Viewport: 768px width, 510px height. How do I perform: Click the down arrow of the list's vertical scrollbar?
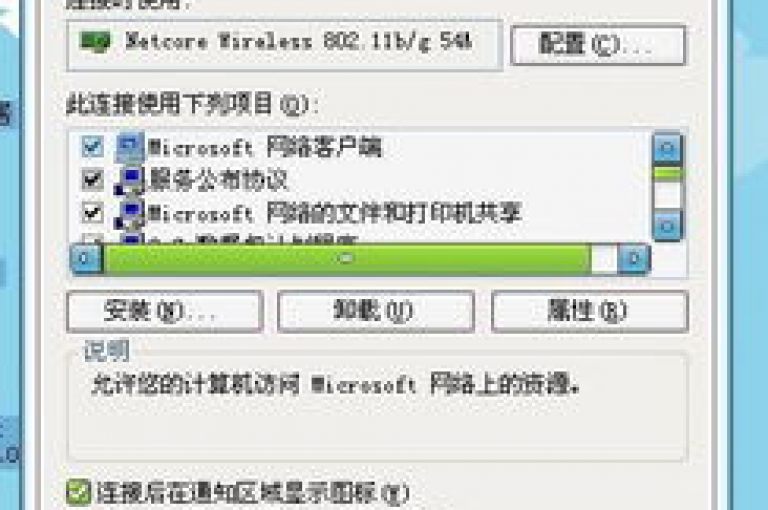pos(667,226)
